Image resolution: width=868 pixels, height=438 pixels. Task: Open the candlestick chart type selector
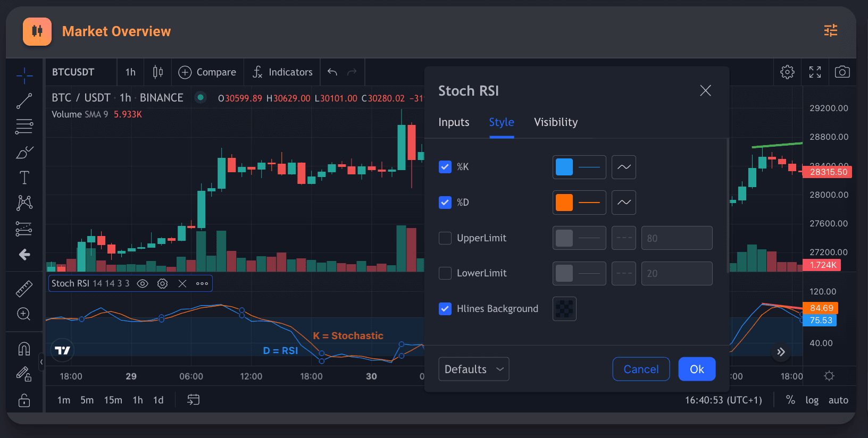[157, 72]
